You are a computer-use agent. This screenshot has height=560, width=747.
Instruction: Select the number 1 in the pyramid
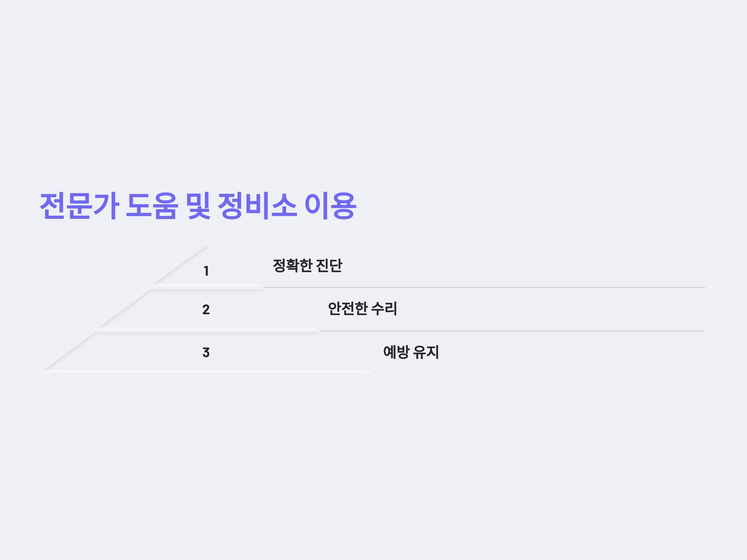point(206,271)
